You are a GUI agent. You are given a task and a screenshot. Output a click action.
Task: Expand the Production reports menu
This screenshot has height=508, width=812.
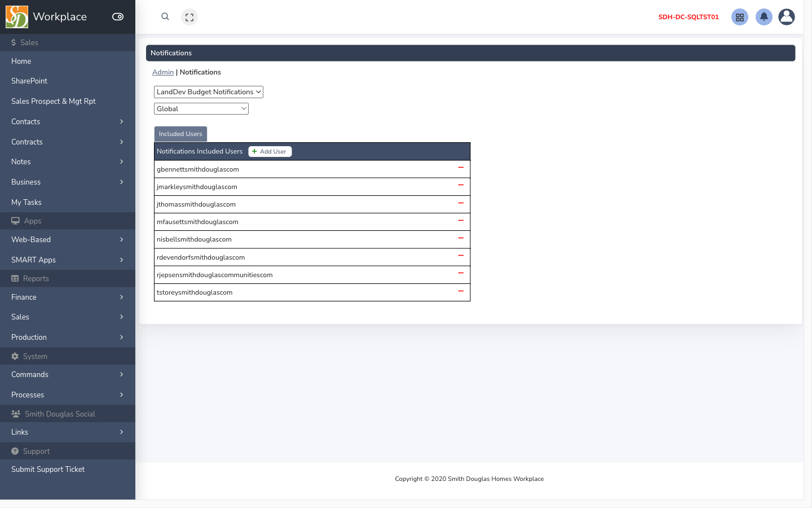pos(68,338)
